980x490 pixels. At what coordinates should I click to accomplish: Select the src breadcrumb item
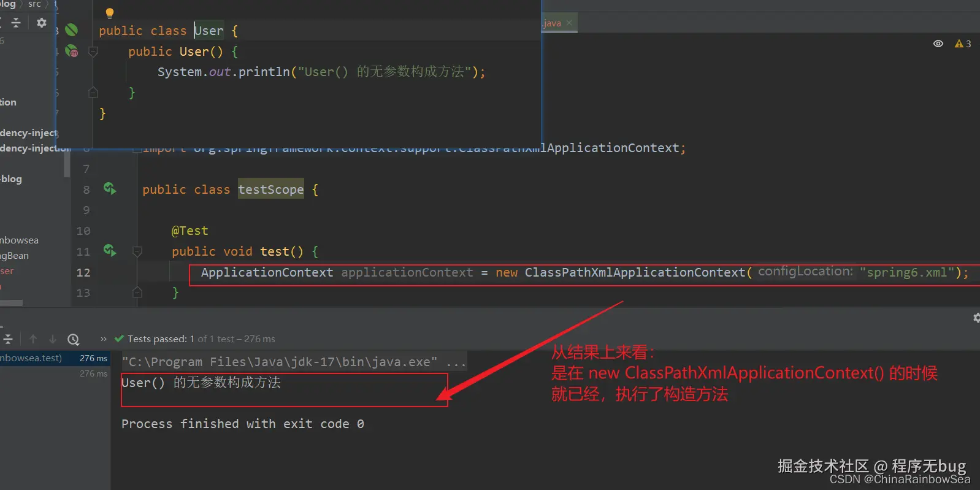point(35,4)
